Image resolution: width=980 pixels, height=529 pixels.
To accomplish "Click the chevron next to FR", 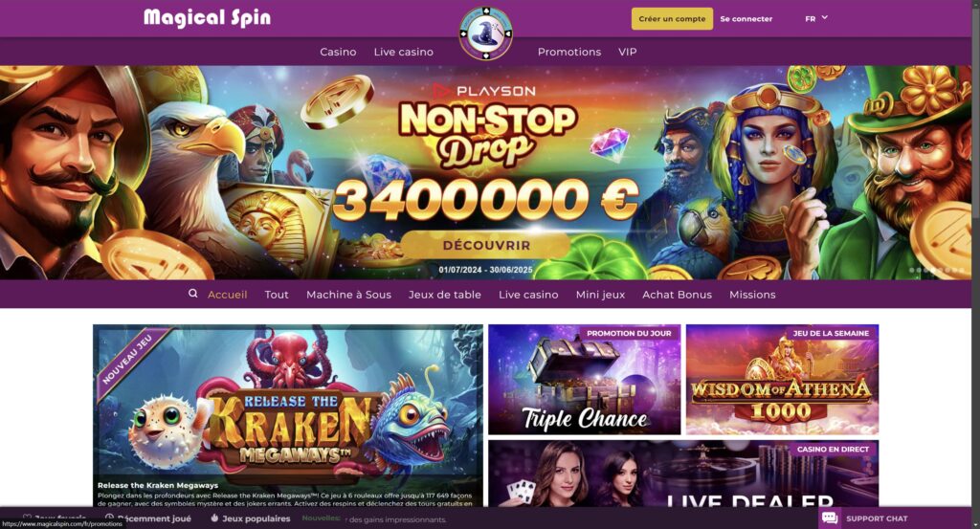I will tap(824, 17).
